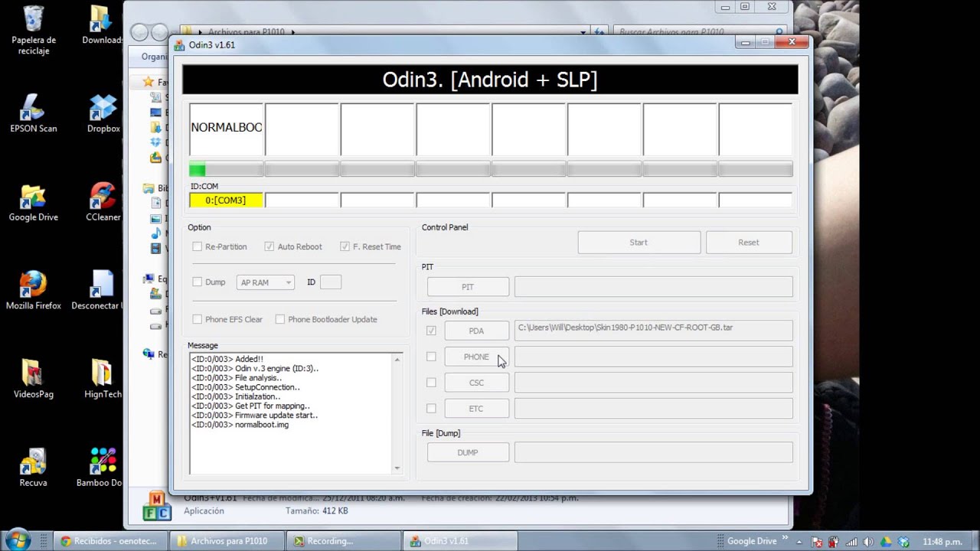Launch Mozilla Firefox desktop shortcut
Image resolution: width=980 pixels, height=551 pixels.
[x=34, y=291]
